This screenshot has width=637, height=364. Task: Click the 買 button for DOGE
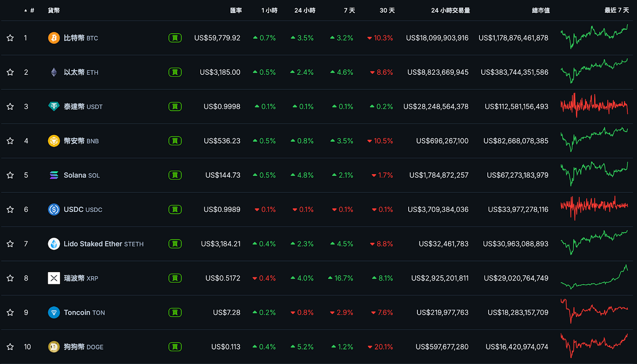[175, 347]
